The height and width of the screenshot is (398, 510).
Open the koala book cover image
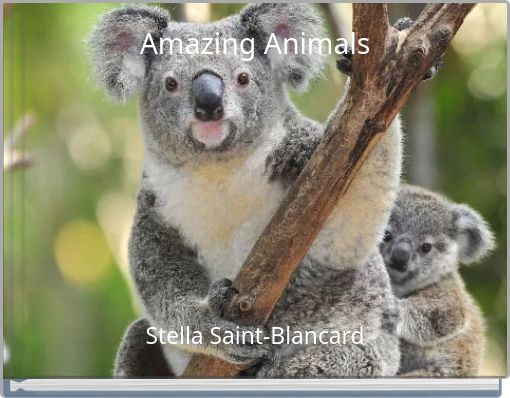tap(255, 190)
